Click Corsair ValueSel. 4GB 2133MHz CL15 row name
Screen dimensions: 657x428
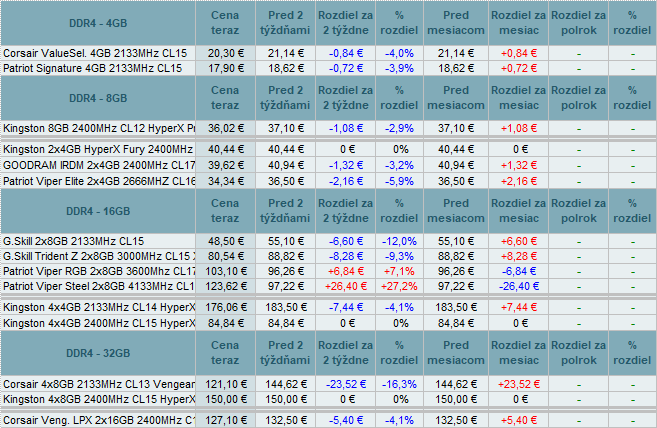(x=95, y=53)
